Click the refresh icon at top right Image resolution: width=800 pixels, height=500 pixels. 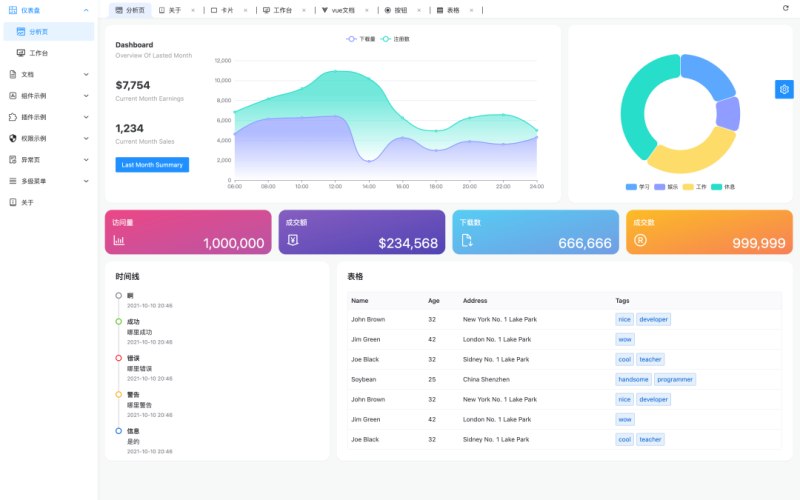[786, 8]
